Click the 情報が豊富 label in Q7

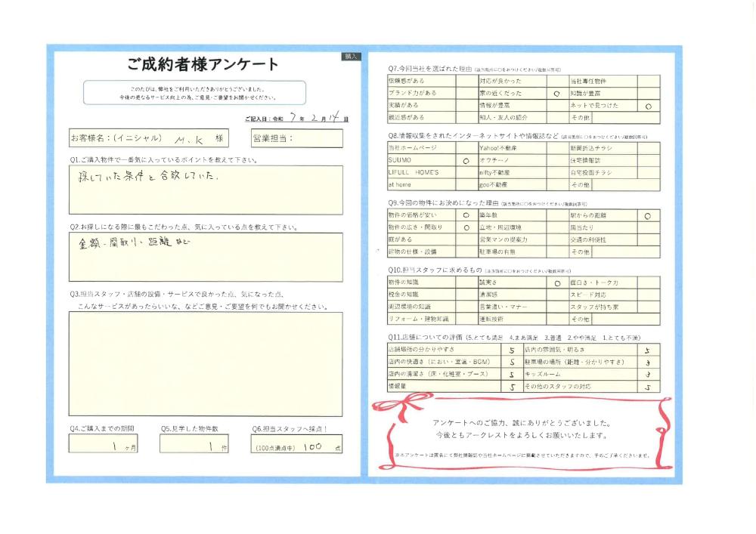(x=494, y=105)
